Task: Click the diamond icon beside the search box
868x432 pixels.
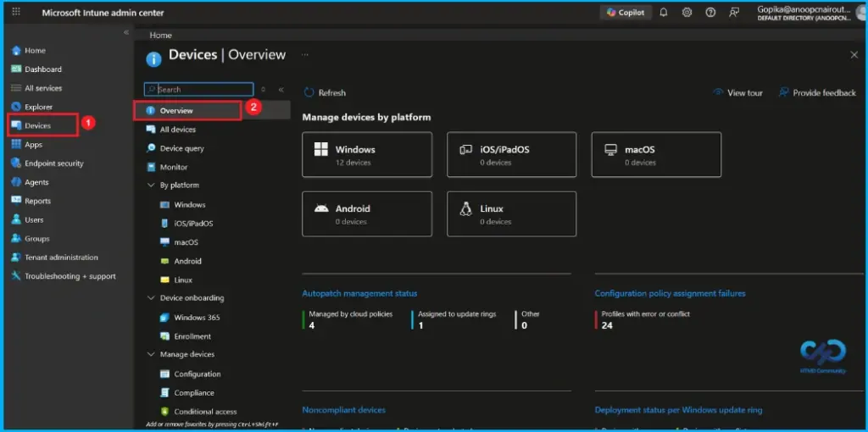Action: click(x=263, y=89)
